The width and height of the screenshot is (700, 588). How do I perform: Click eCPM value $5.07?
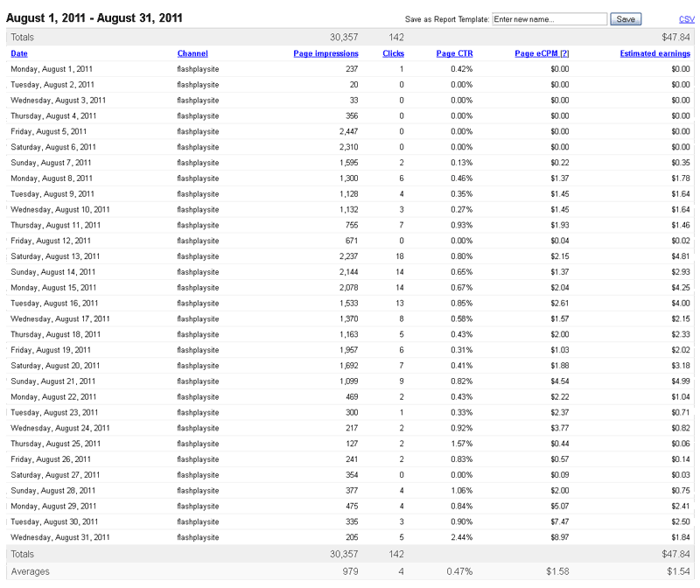(x=560, y=506)
